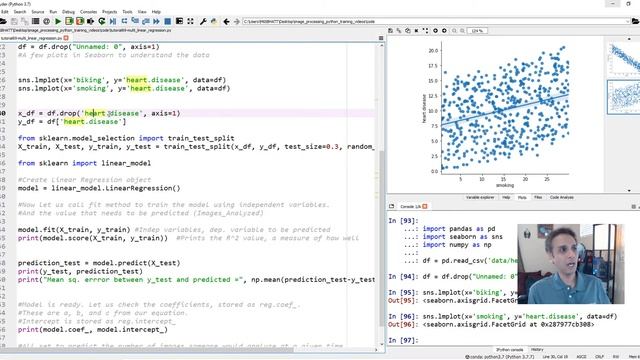Stop debugging blue square
Screen dimensions: 640x360
167,21
